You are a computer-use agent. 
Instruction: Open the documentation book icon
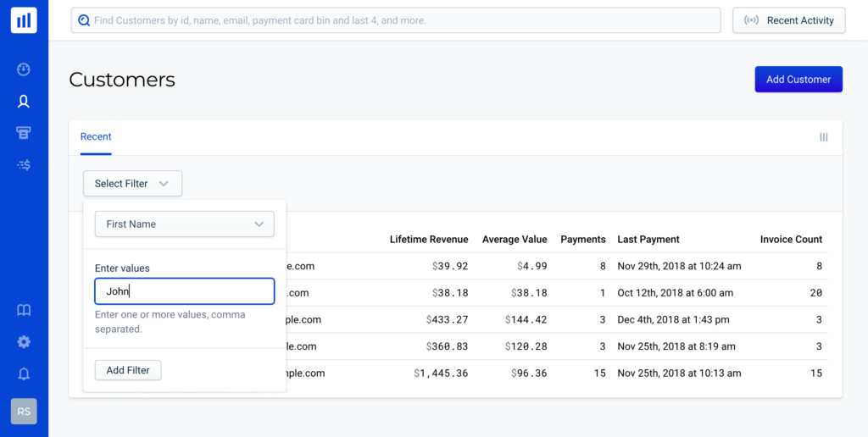(24, 311)
